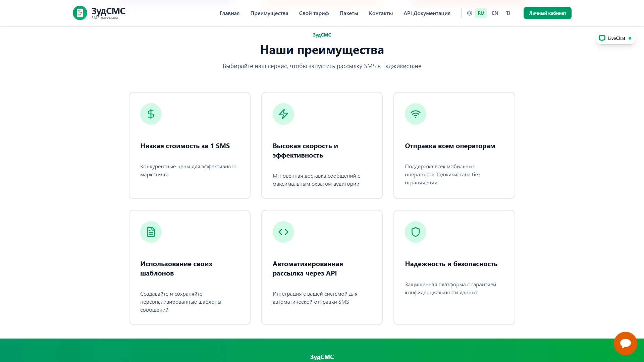Viewport: 644px width, 362px height.
Task: Open the Пакеты menu item
Action: 349,13
